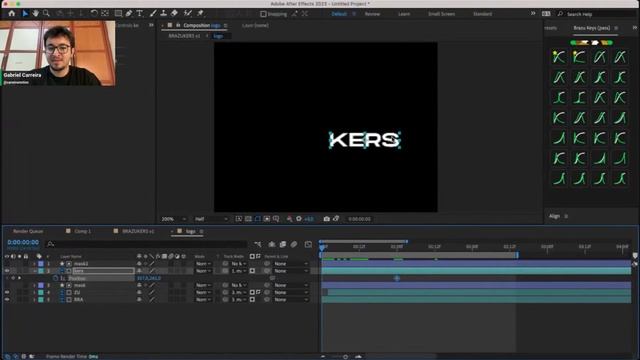
Task: Toggle visibility eye of BRA layer
Action: coord(7,300)
